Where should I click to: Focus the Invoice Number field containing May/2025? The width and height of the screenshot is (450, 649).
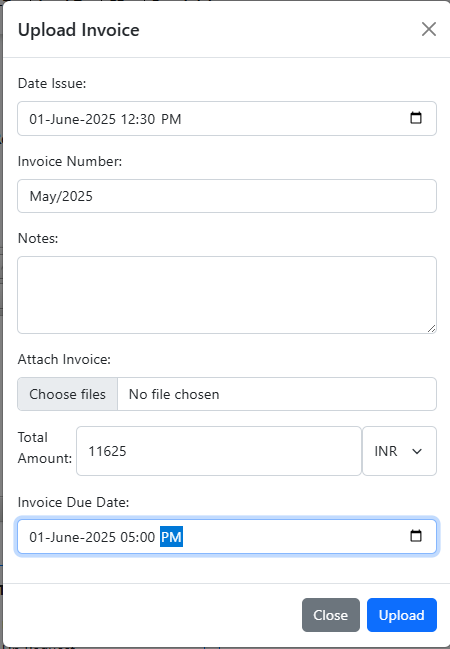[x=227, y=196]
